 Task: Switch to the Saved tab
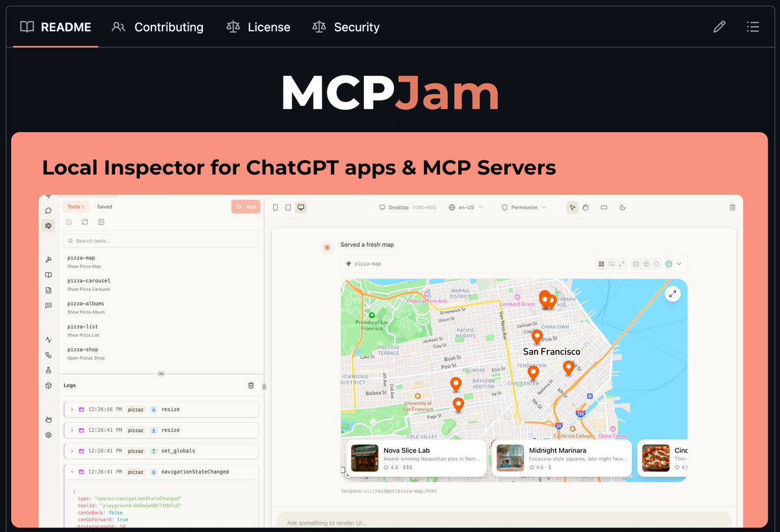[104, 206]
